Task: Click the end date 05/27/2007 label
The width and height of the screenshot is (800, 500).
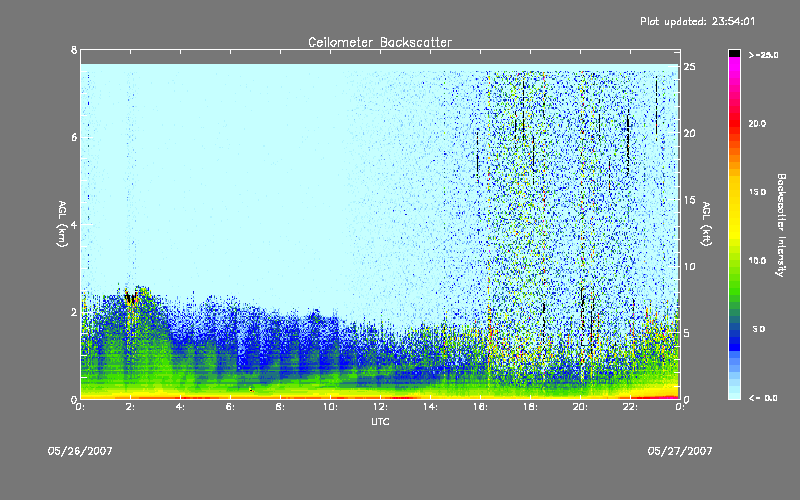Action: (x=680, y=451)
